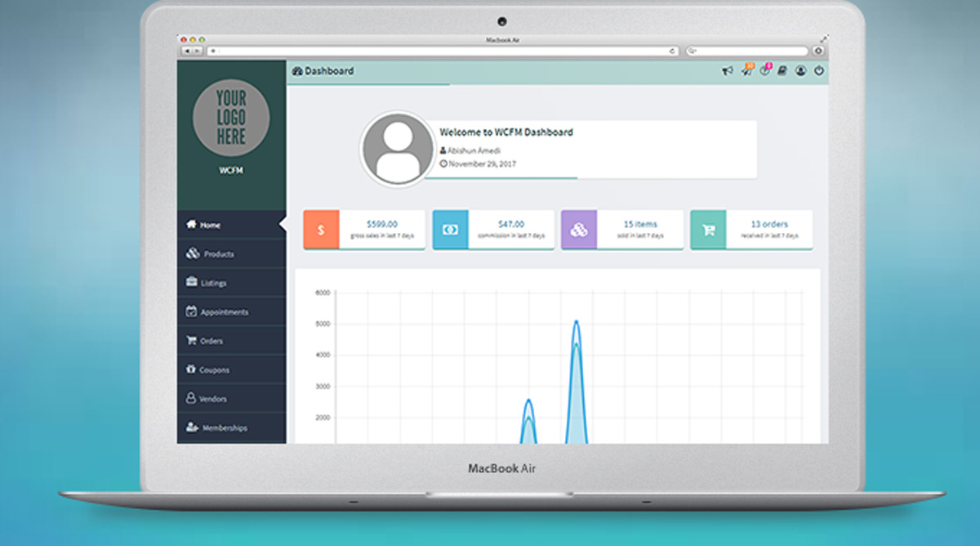Click the user account icon top right

(800, 72)
